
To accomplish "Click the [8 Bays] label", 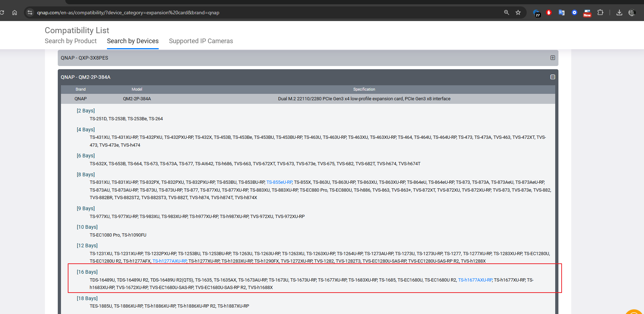I will coord(86,174).
